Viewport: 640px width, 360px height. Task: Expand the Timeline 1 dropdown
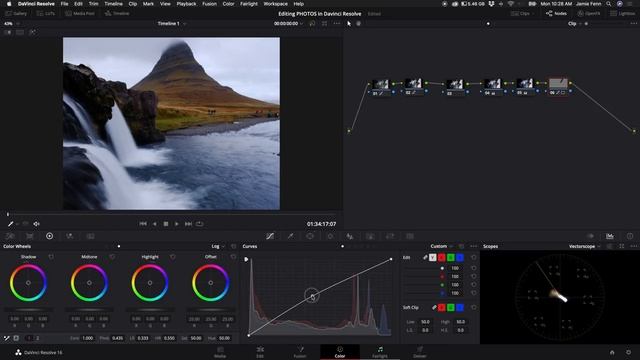tap(172, 24)
